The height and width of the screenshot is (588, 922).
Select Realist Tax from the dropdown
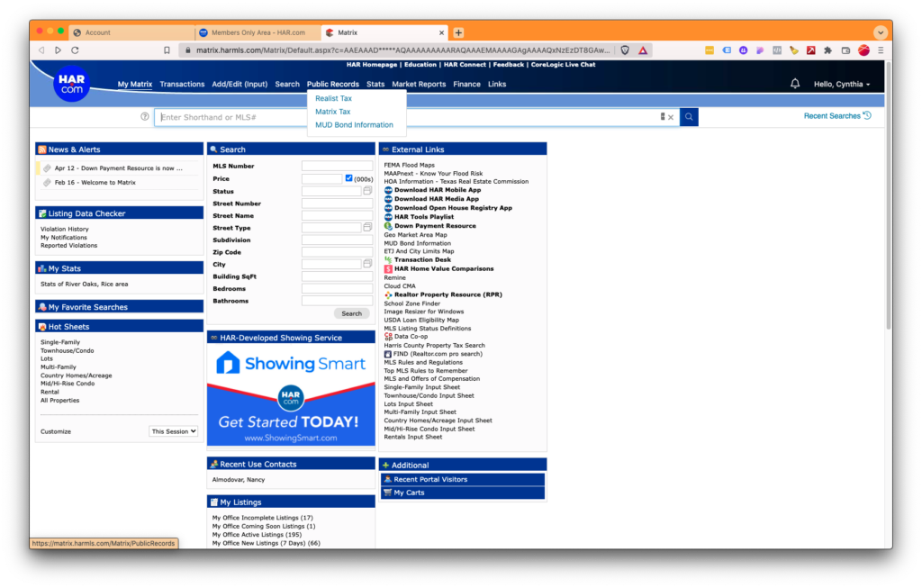pos(333,98)
